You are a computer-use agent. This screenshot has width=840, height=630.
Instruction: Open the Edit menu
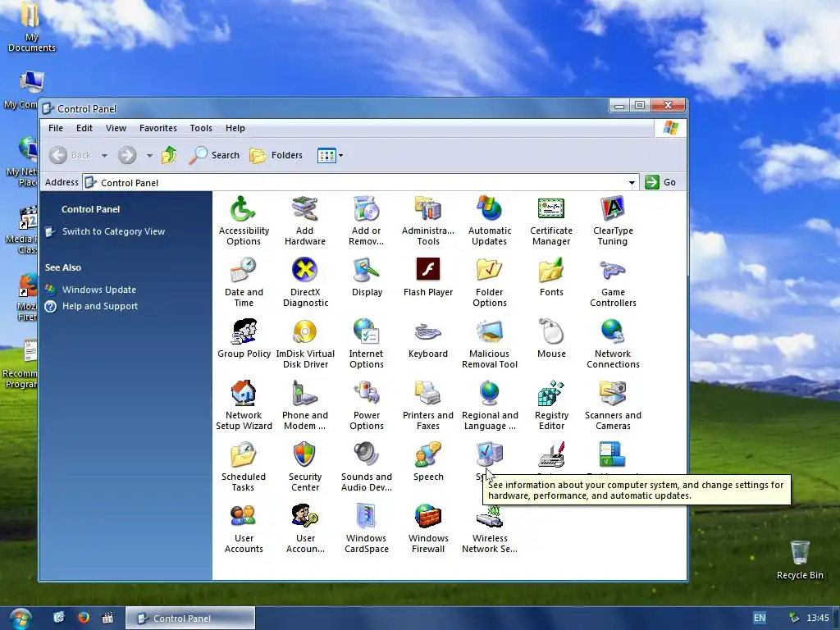84,128
